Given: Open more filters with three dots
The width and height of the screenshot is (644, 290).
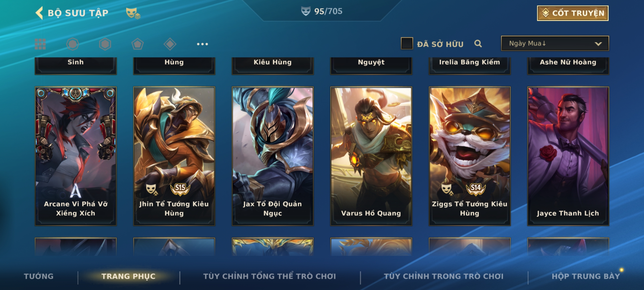Looking at the screenshot, I should [202, 44].
